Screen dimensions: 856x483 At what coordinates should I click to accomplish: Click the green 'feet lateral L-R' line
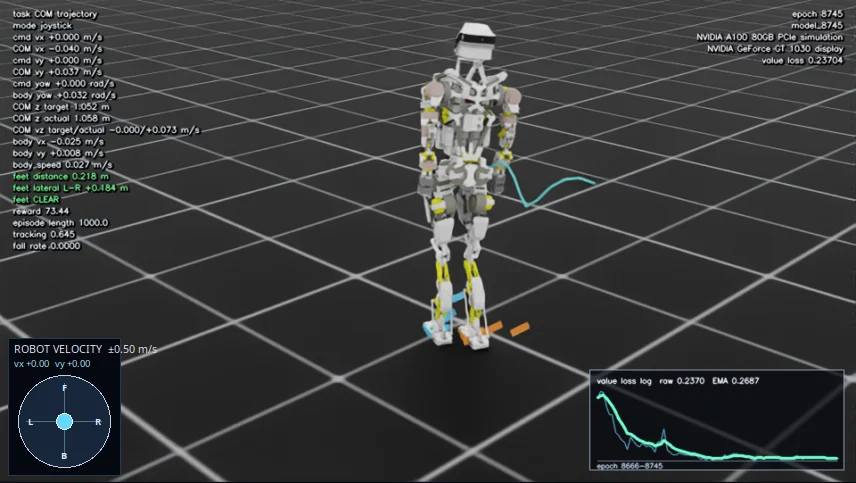(x=71, y=188)
